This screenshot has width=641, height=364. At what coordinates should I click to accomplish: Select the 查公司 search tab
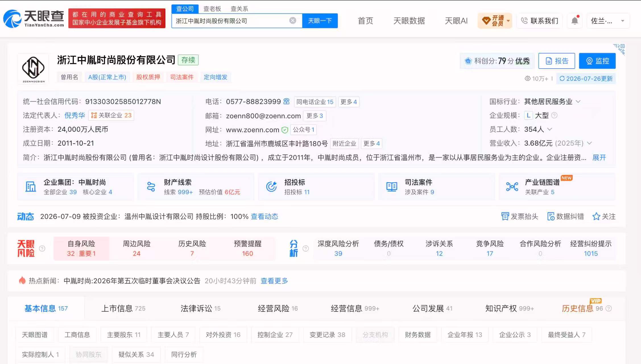tap(185, 9)
